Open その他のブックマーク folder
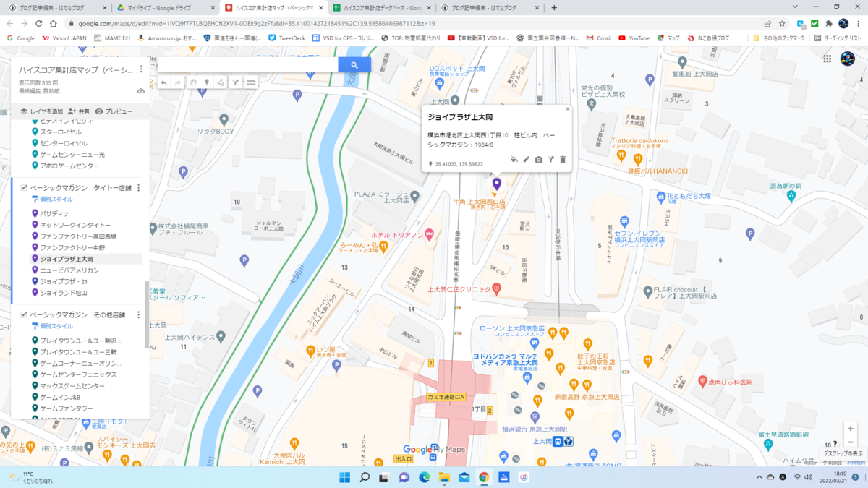 [778, 38]
